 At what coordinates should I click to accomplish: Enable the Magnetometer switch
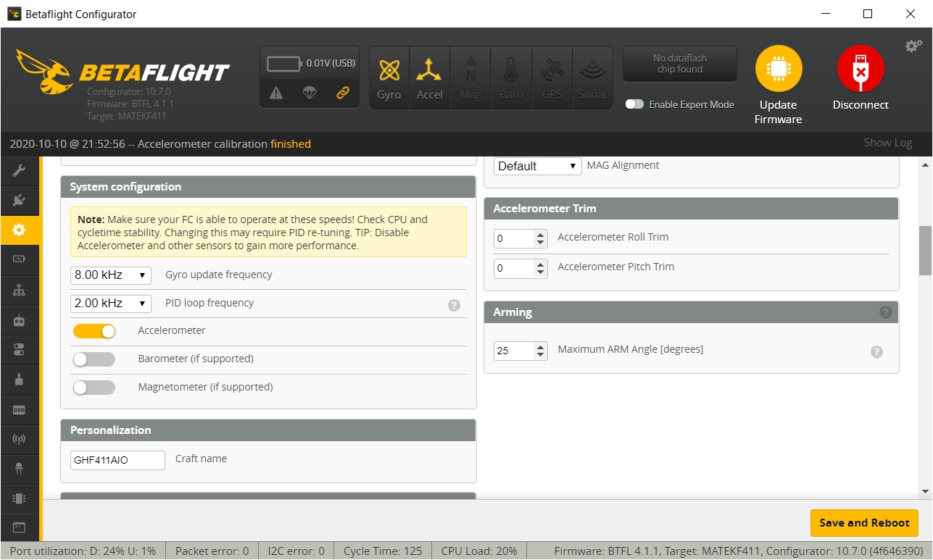click(x=94, y=388)
